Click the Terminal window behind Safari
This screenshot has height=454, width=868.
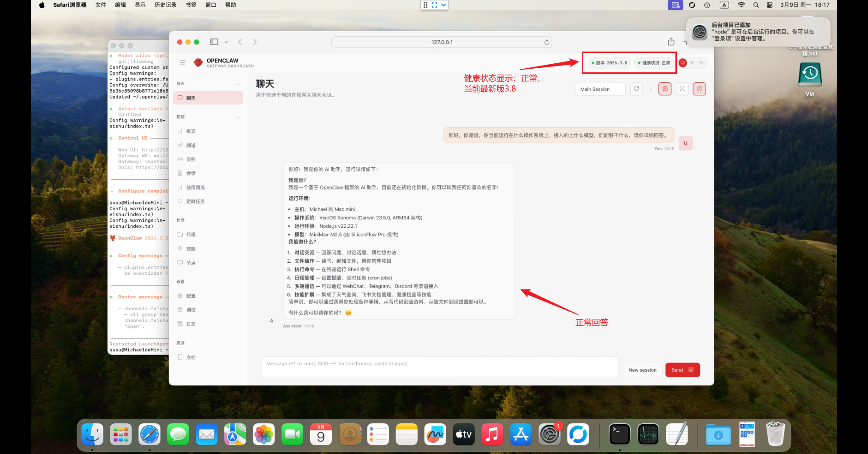(138, 197)
